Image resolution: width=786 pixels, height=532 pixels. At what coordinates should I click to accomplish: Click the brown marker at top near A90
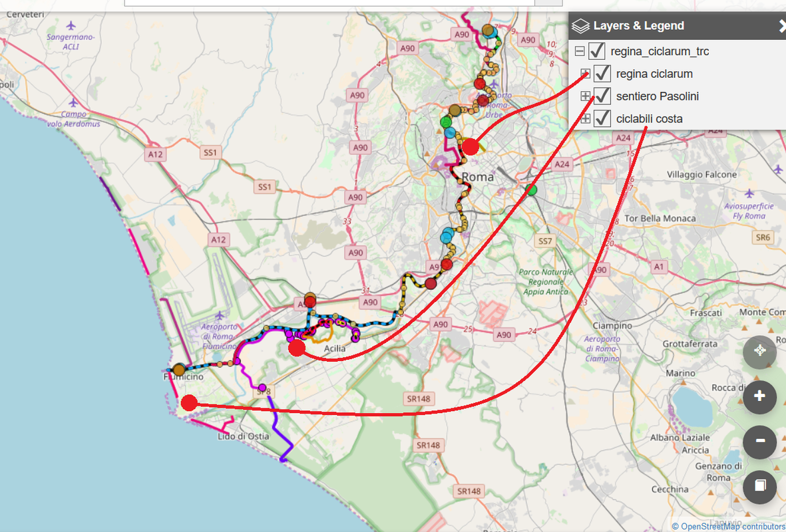coord(487,30)
